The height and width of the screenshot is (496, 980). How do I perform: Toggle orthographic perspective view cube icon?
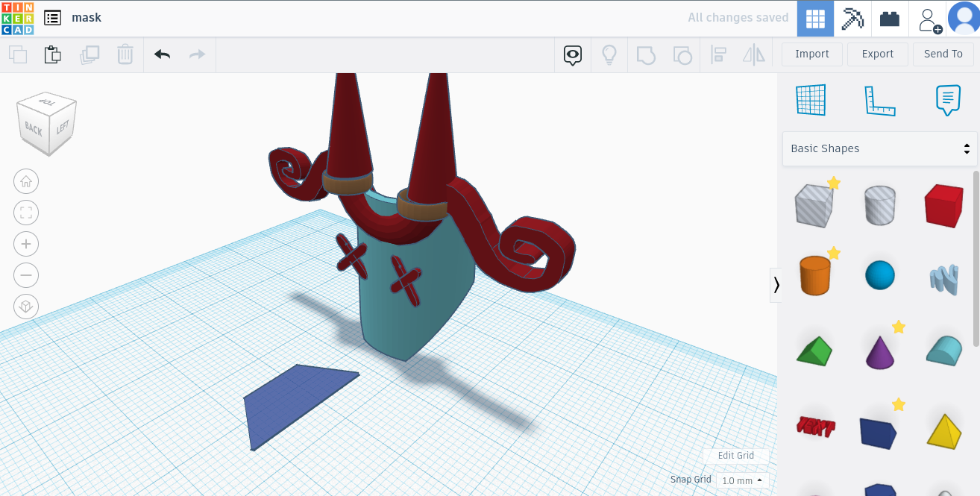tap(26, 307)
